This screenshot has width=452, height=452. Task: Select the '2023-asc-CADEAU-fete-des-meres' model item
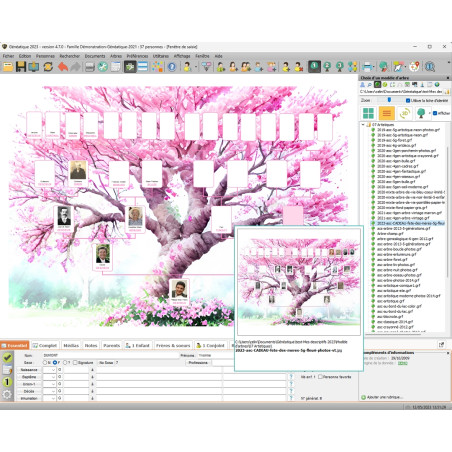click(x=411, y=223)
